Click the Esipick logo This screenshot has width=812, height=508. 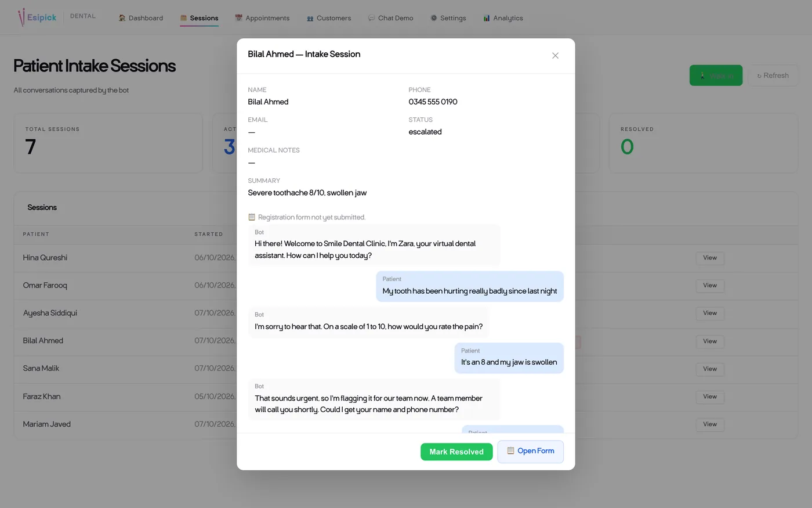point(37,17)
